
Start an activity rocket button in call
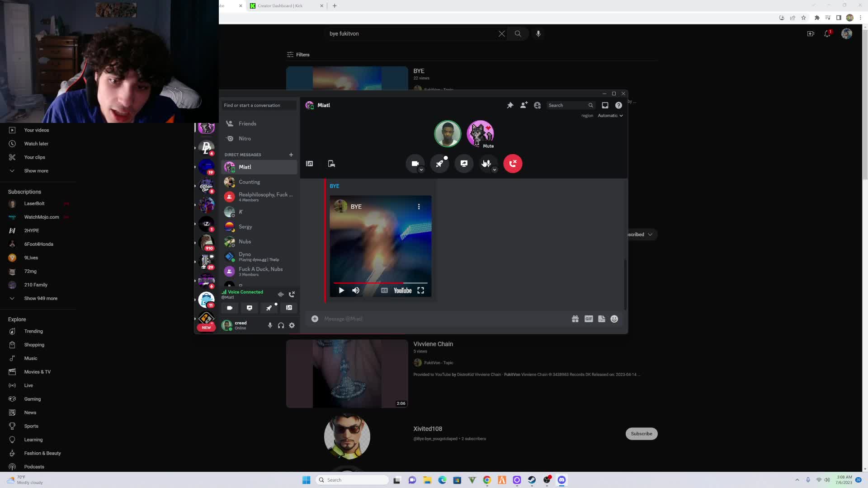[439, 164]
